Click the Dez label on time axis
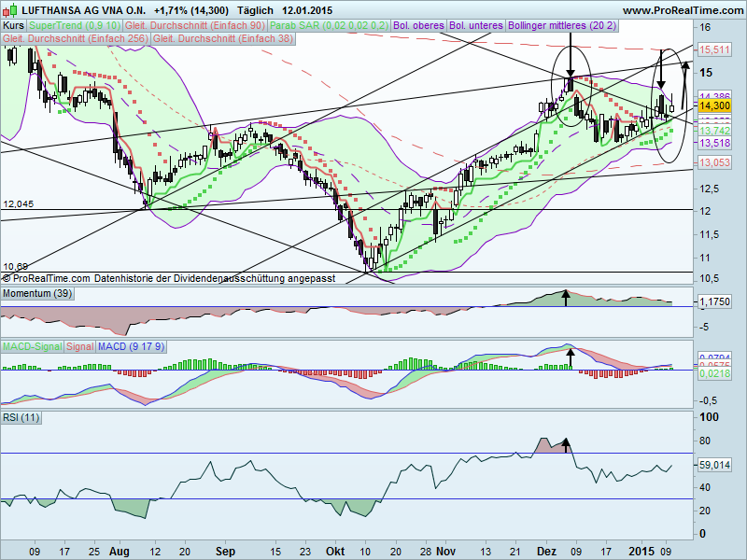Screen dimensions: 747x560 tap(546, 552)
